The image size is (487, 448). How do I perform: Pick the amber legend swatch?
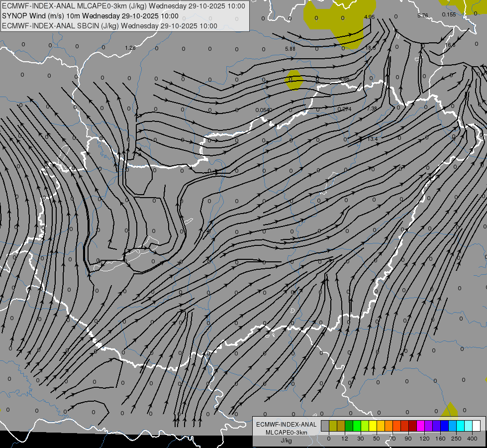point(381,426)
